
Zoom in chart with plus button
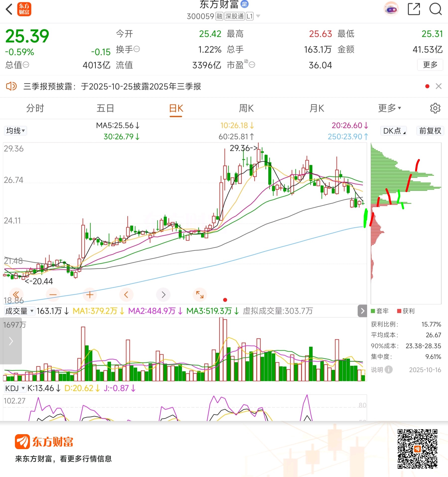point(90,295)
